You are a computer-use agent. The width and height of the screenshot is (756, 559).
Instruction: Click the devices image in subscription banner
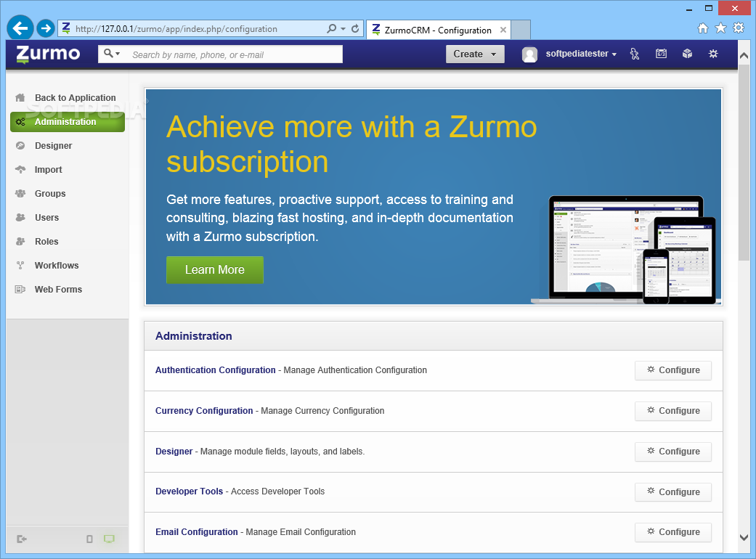tap(625, 250)
